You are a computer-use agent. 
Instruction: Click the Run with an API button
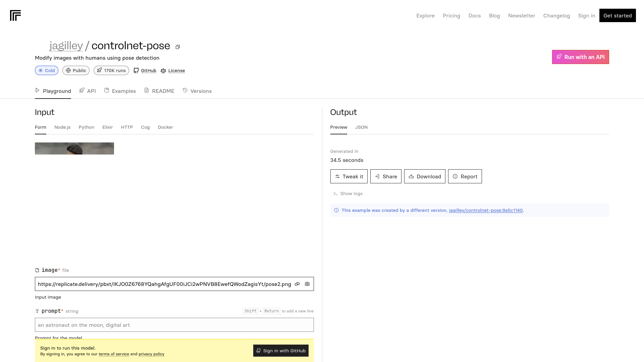point(580,57)
